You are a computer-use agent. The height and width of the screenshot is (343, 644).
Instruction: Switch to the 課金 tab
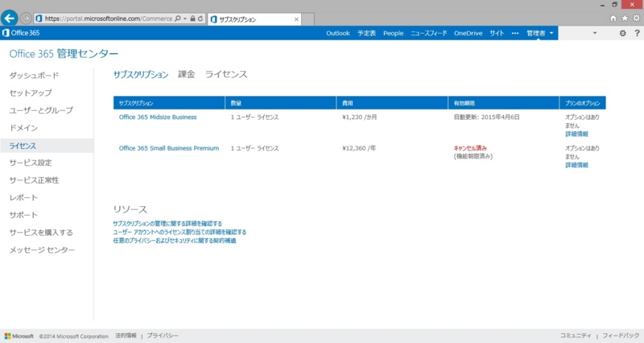187,74
